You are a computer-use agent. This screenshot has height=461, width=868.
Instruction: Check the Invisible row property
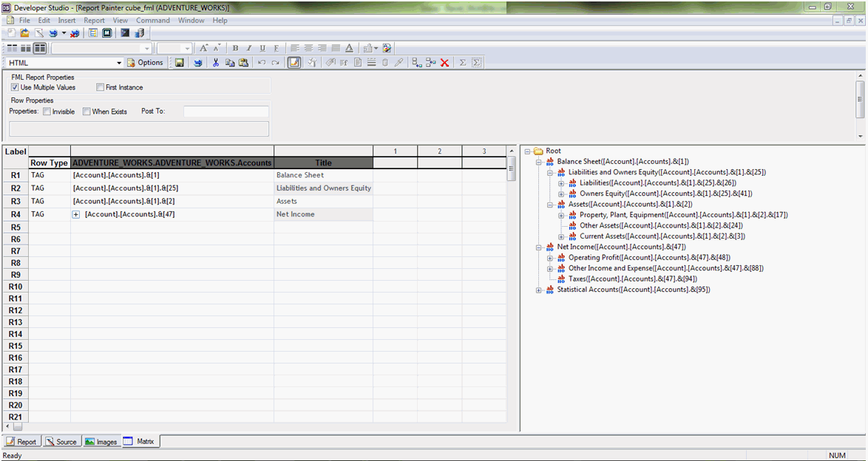tap(47, 112)
